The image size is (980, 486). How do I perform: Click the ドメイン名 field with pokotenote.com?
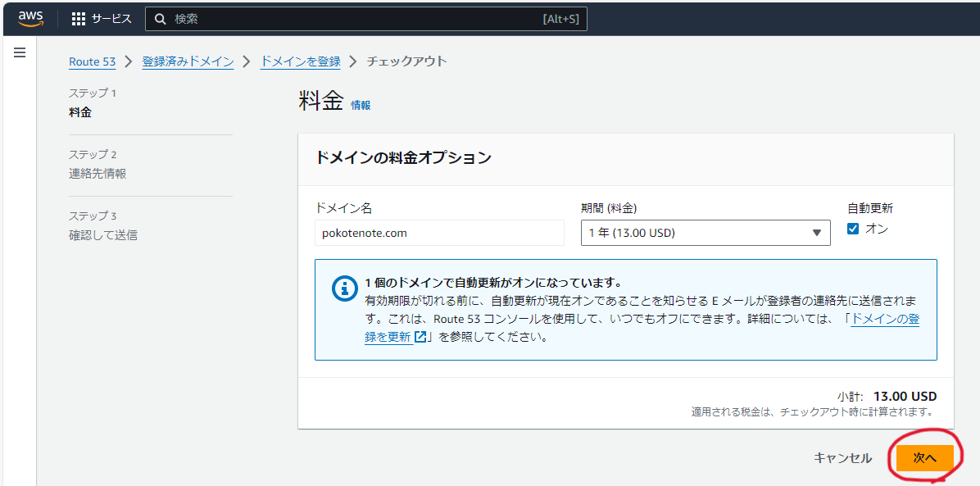point(439,233)
